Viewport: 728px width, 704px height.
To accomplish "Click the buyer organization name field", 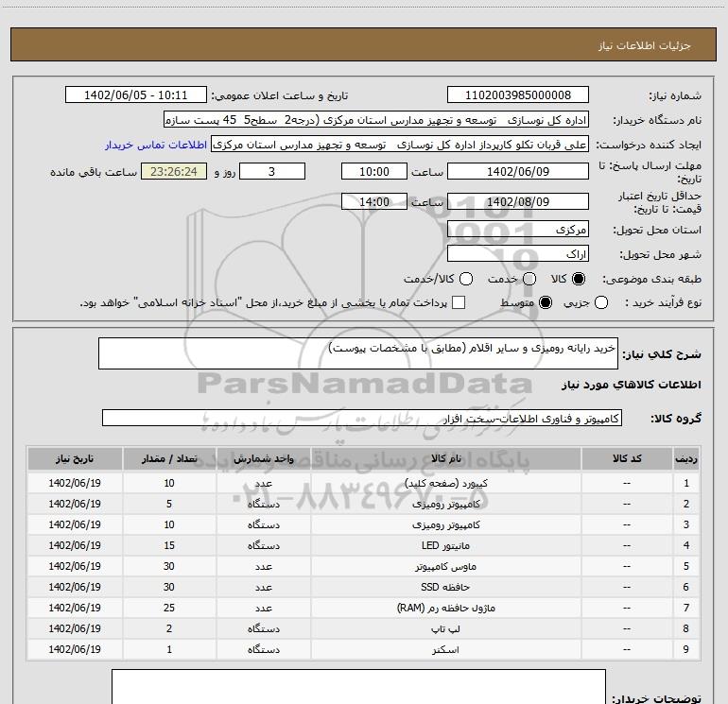I will pyautogui.click(x=376, y=120).
